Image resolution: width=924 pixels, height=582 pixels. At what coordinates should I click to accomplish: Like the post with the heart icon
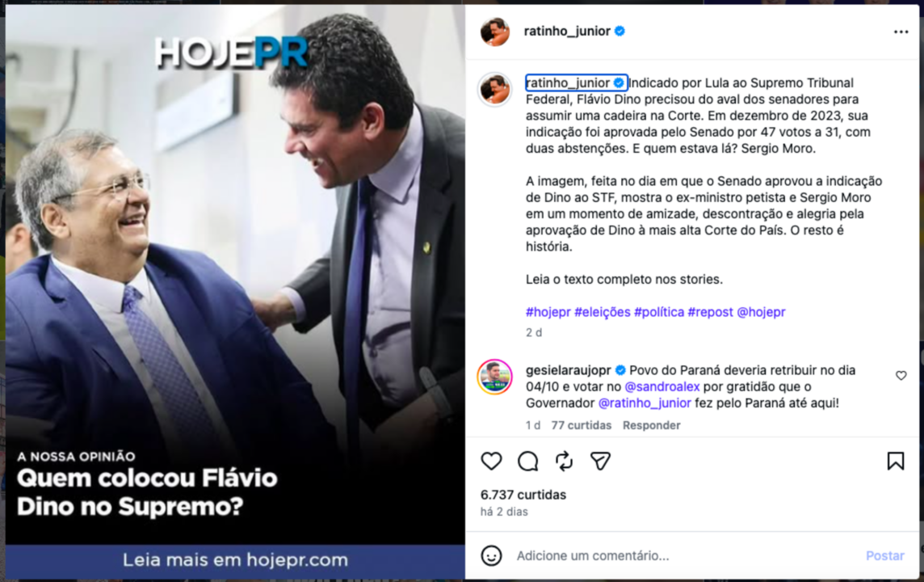(x=491, y=461)
